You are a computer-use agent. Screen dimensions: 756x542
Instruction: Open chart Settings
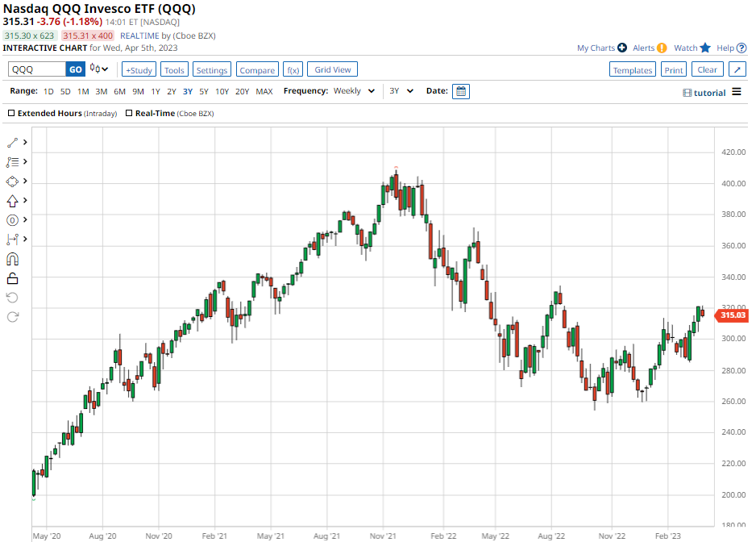pos(212,69)
